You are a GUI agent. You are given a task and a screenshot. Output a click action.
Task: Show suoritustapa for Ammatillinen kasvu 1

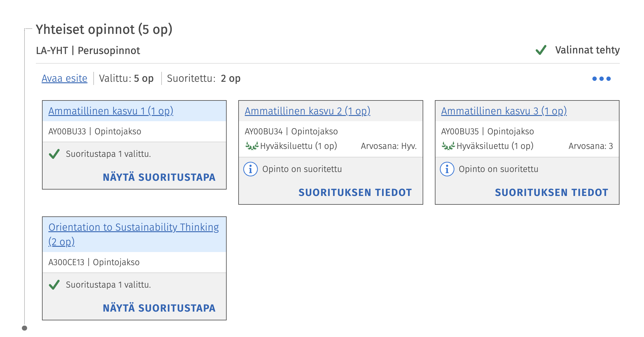159,177
